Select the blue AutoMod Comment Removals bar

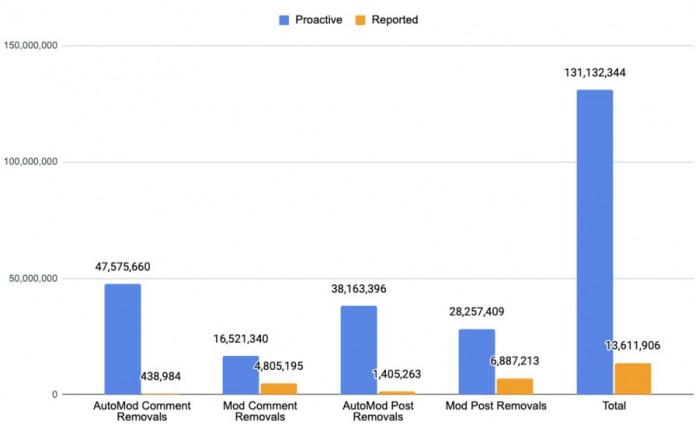click(122, 339)
